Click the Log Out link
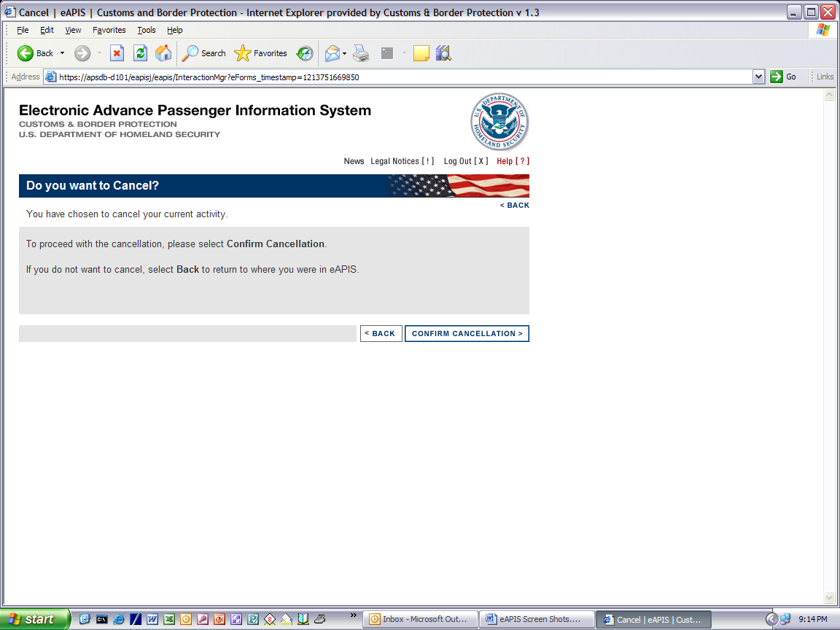The width and height of the screenshot is (840, 630). click(x=465, y=161)
